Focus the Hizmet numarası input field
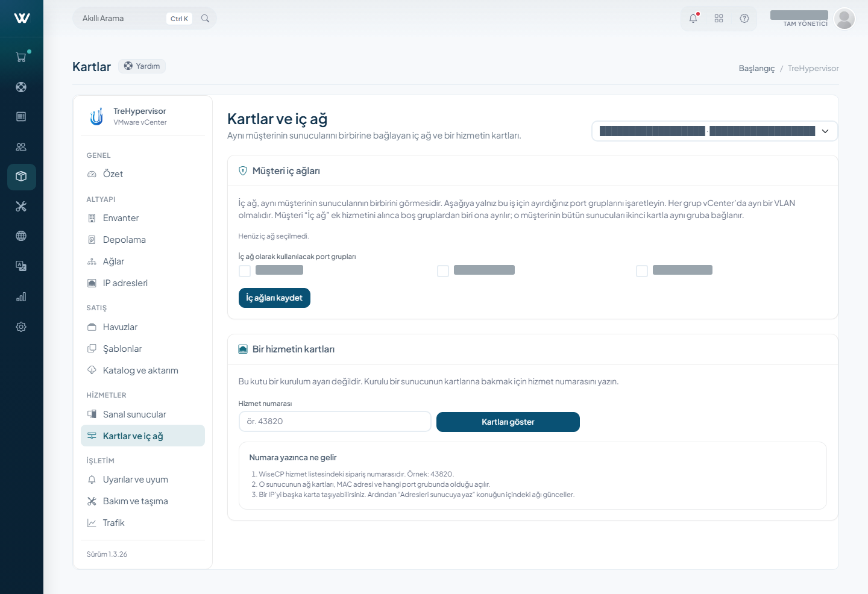The width and height of the screenshot is (868, 594). click(x=335, y=422)
